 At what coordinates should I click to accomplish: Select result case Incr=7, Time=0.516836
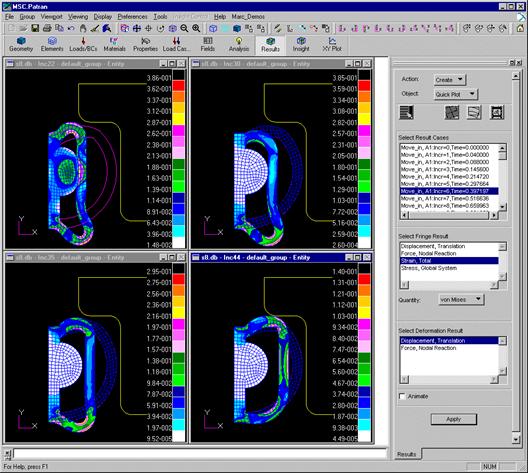[x=444, y=198]
